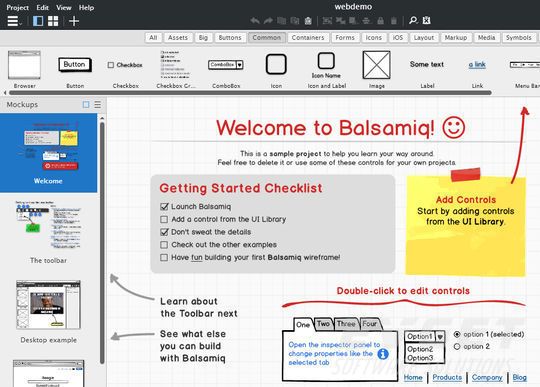Add a new mockup with plus icon
Viewport: 540px width, 387px height.
pos(74,21)
